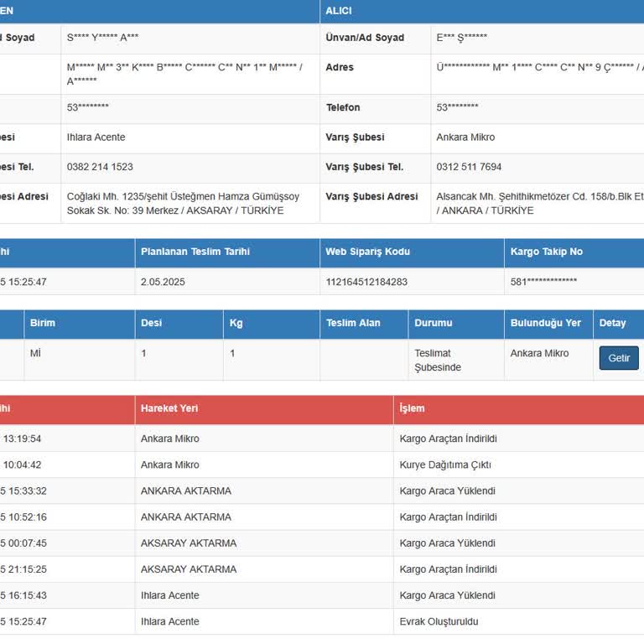Click the ALICI section header

[x=339, y=11]
